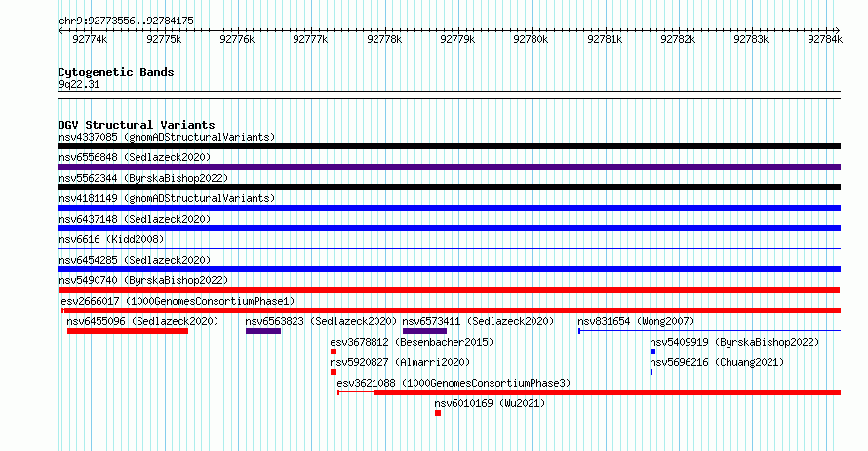Open nsv5490740 (ByrskaBishop2022) label

[x=143, y=280]
